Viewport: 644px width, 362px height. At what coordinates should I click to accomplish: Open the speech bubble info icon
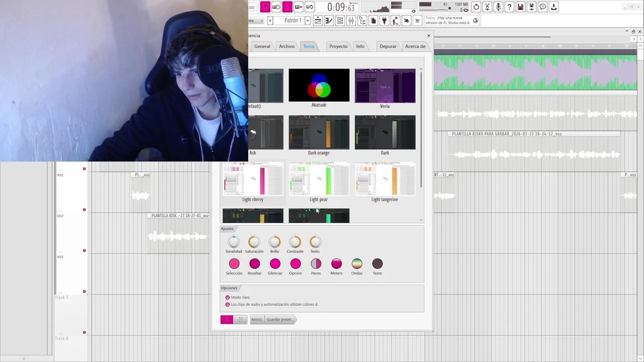pos(542,7)
